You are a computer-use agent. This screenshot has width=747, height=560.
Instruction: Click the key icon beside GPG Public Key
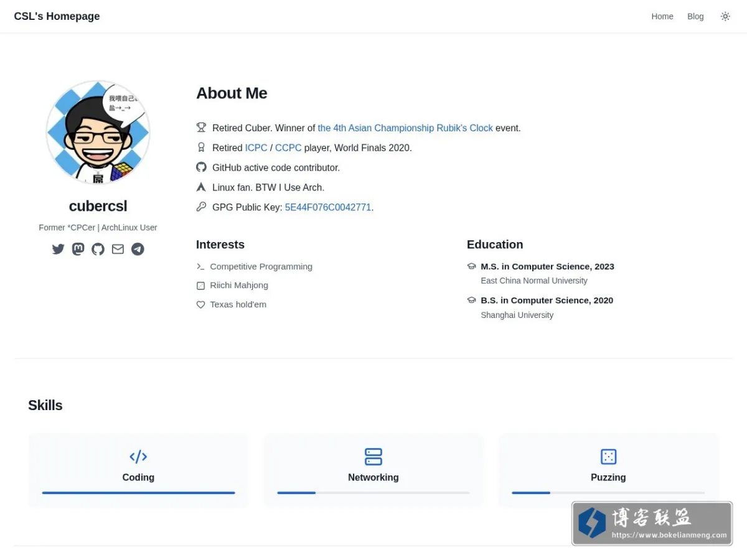click(201, 207)
